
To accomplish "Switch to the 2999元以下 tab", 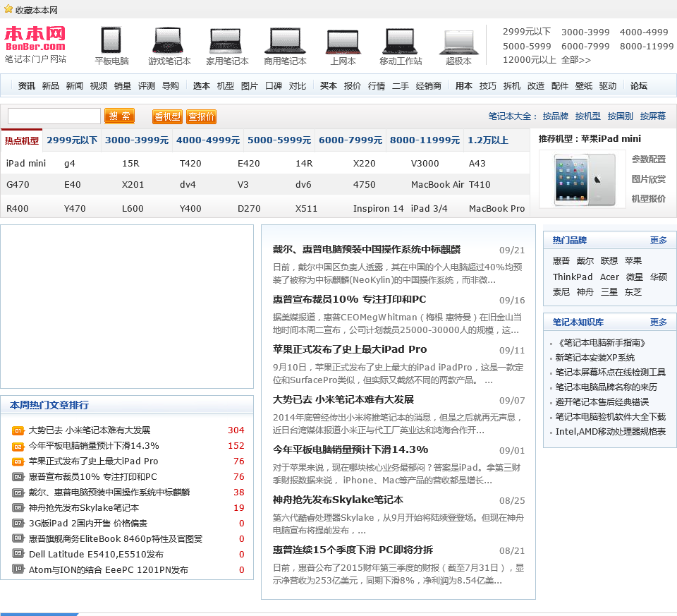I will click(72, 140).
